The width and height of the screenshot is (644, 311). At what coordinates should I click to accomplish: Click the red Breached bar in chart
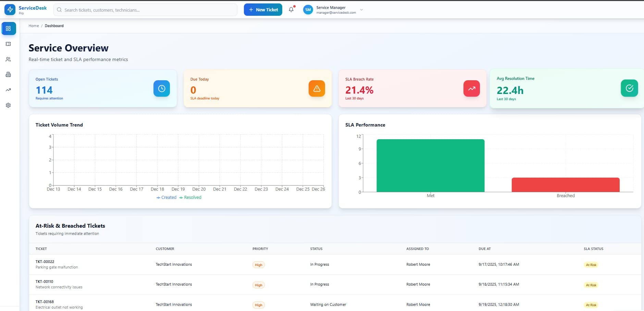coord(565,185)
